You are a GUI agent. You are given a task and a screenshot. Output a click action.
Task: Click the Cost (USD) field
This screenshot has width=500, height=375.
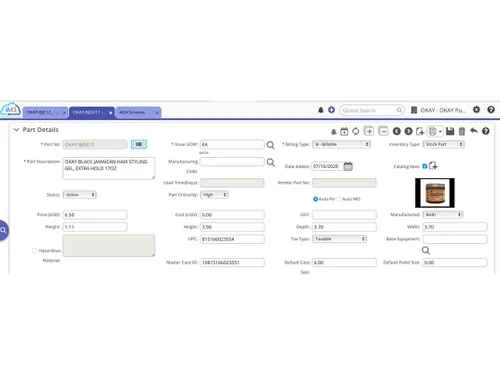tap(232, 215)
